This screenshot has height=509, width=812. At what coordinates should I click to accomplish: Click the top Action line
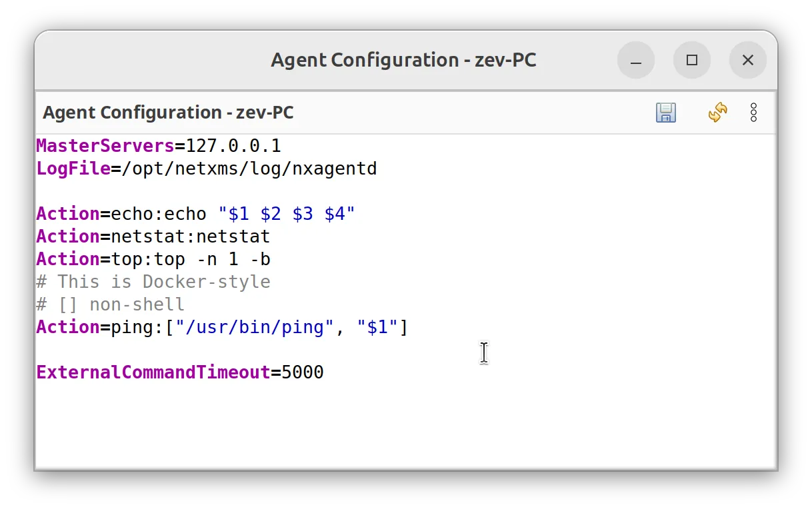153,258
